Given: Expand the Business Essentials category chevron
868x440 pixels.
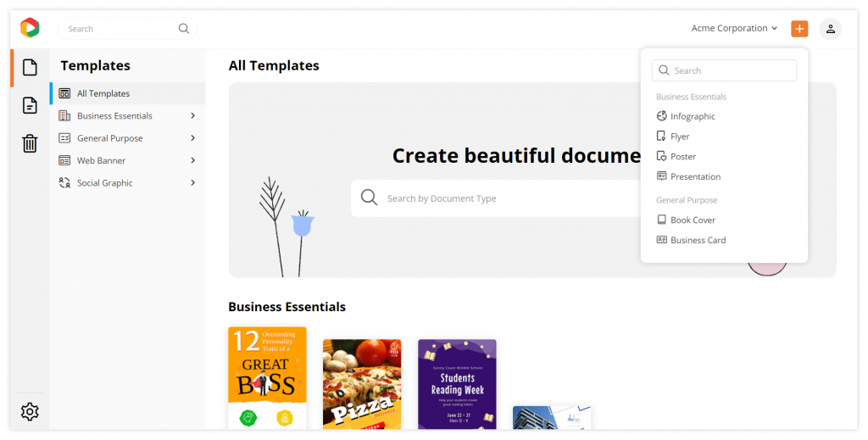Looking at the screenshot, I should (192, 115).
